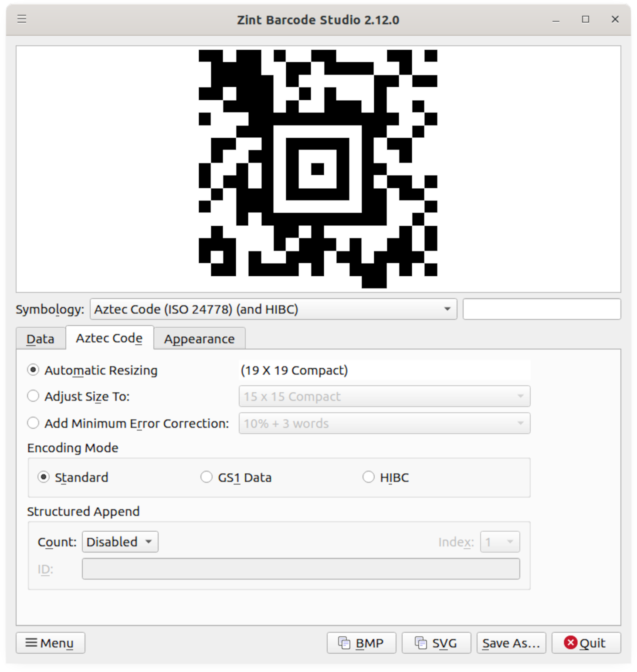This screenshot has height=672, width=637.
Task: Click the Save As... button
Action: pyautogui.click(x=511, y=643)
